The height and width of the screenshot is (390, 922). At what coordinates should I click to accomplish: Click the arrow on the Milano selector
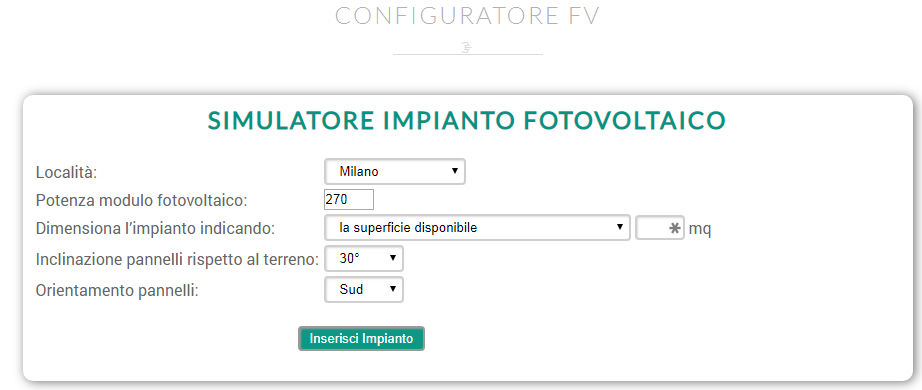(x=454, y=171)
